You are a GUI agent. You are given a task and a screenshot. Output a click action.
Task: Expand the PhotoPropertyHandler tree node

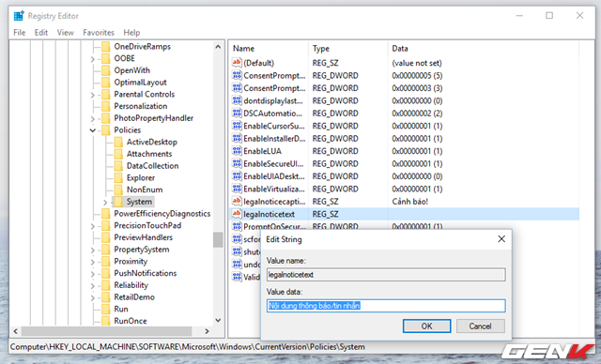(93, 118)
